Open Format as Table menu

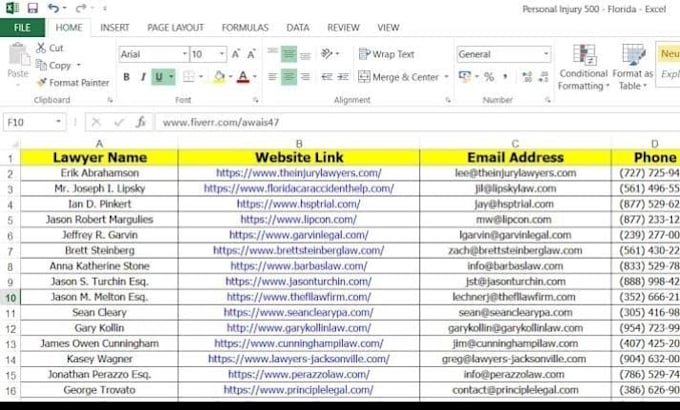pos(632,67)
